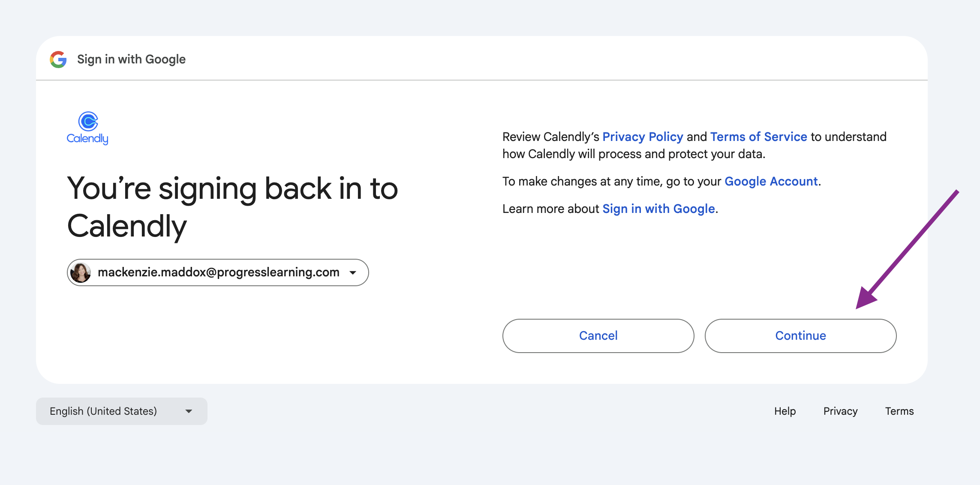Image resolution: width=980 pixels, height=485 pixels.
Task: Open the Terms of Service link
Action: point(758,137)
